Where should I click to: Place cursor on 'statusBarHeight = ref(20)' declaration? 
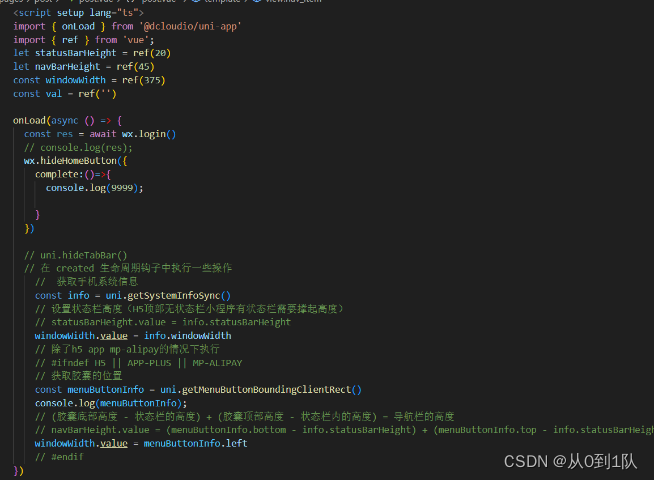point(103,53)
